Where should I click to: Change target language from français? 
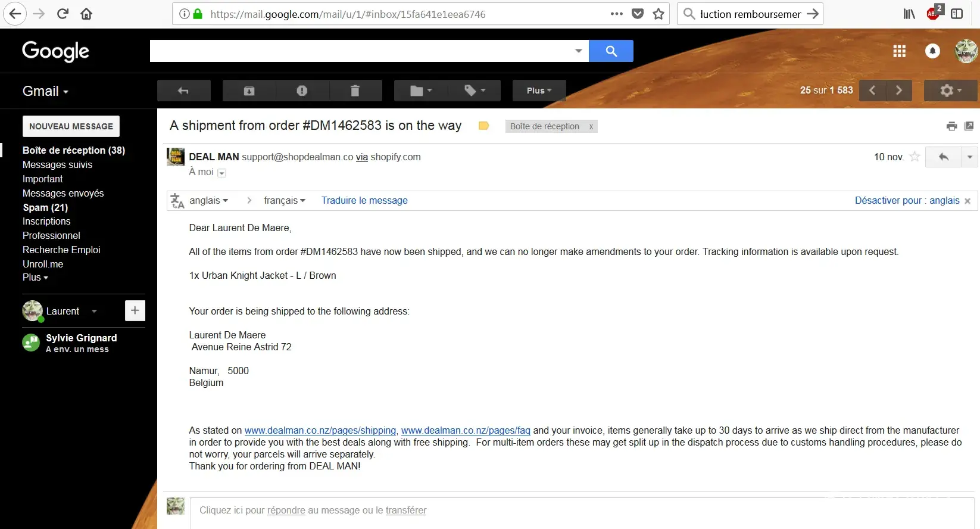click(285, 201)
